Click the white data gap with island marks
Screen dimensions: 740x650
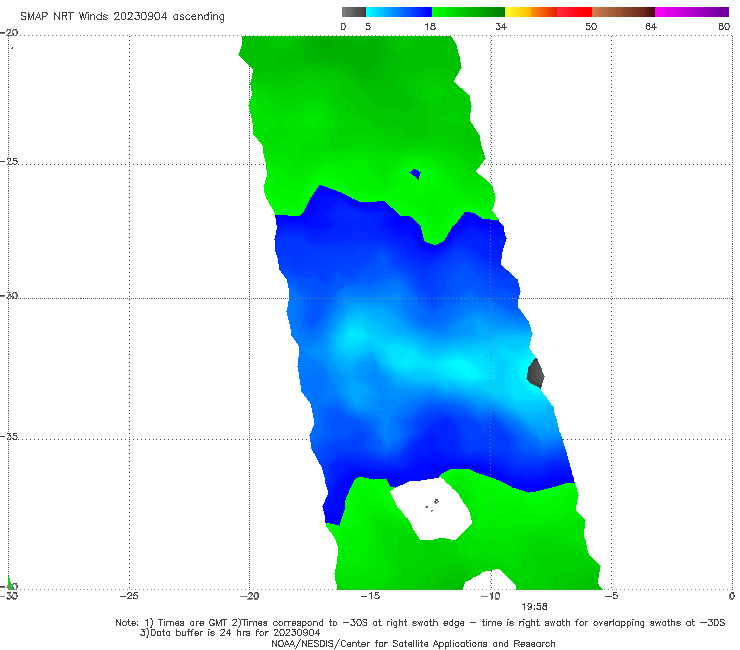(x=431, y=509)
